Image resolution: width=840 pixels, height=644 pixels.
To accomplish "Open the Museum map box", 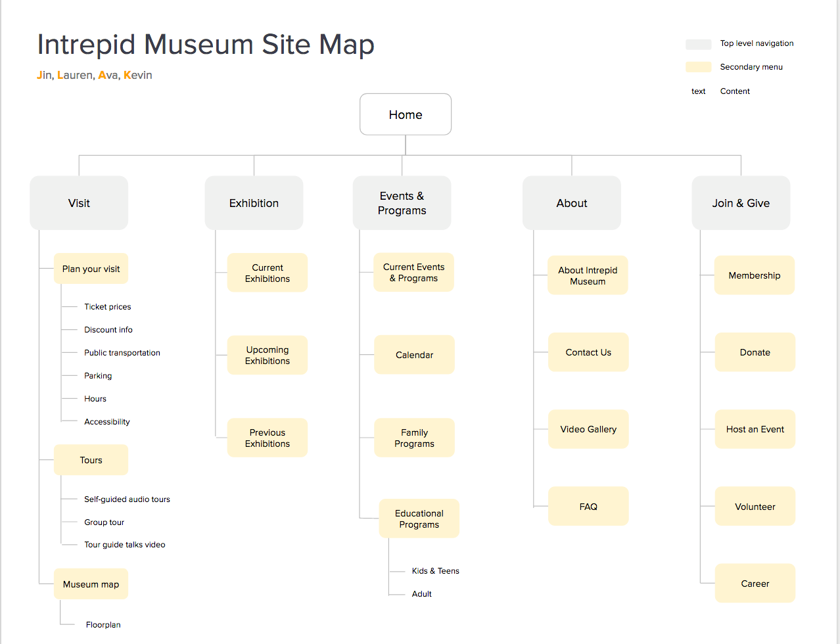I will (x=91, y=584).
